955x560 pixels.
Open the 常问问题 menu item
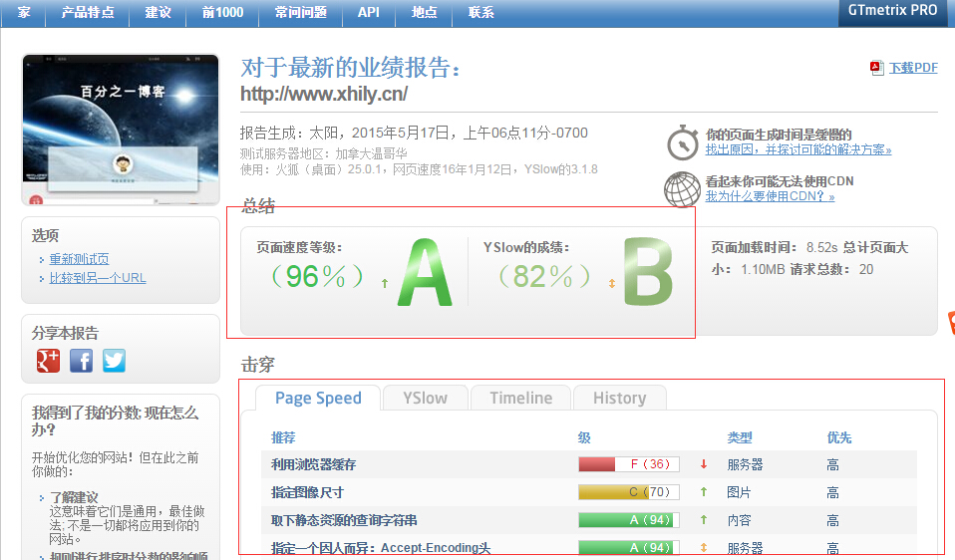point(301,12)
